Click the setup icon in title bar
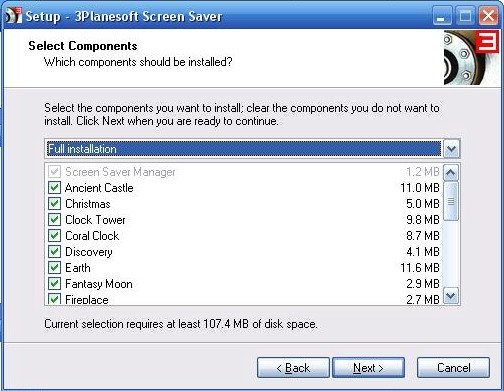 (x=13, y=16)
